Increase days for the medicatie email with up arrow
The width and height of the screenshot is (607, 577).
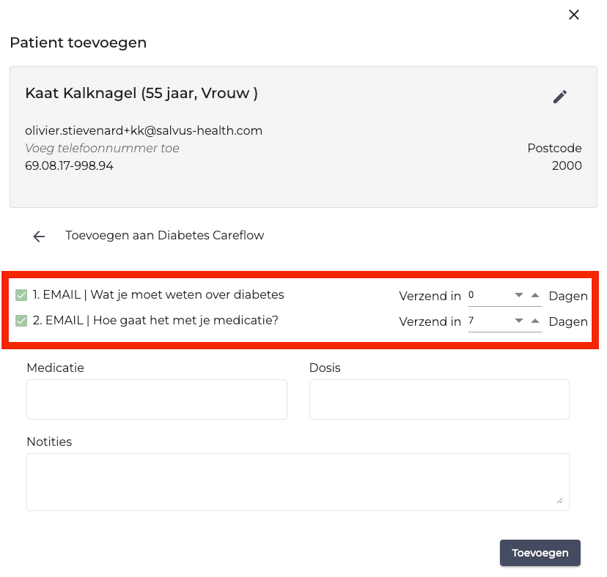point(535,322)
